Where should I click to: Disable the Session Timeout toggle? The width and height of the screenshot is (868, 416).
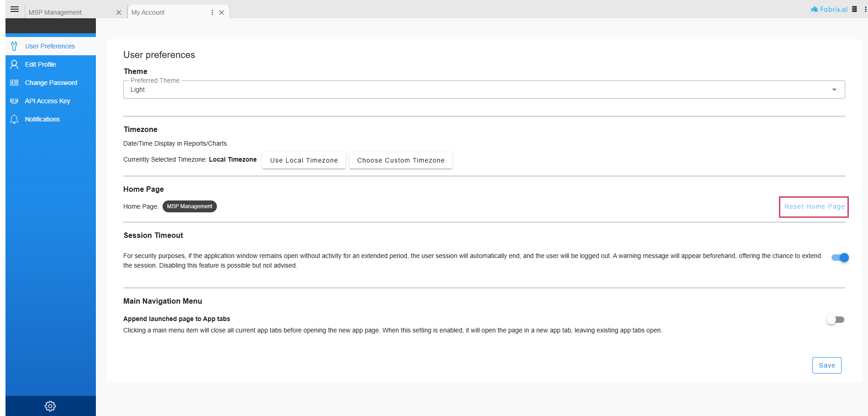pos(840,258)
